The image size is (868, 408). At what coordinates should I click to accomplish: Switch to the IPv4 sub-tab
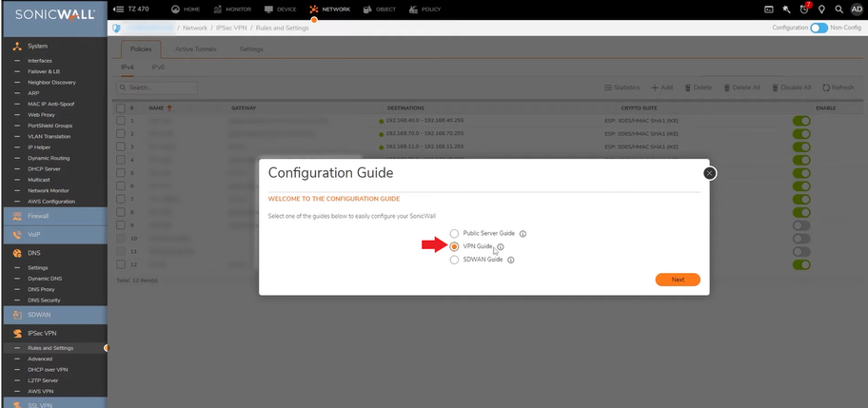point(128,68)
